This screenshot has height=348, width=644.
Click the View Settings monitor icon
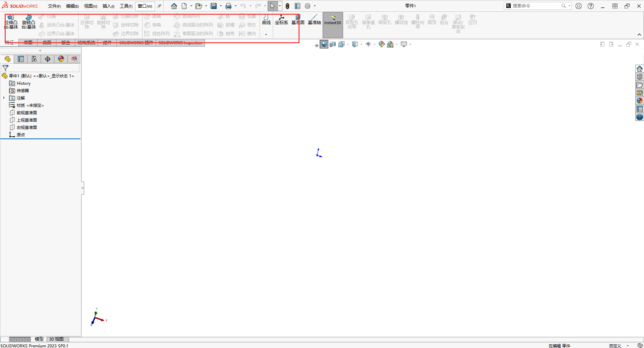tap(404, 44)
